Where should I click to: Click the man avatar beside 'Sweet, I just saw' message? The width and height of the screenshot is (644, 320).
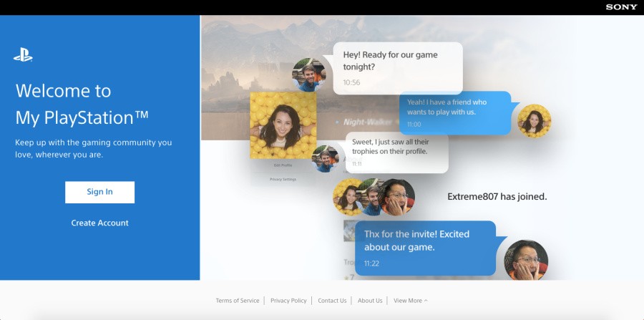tap(325, 158)
